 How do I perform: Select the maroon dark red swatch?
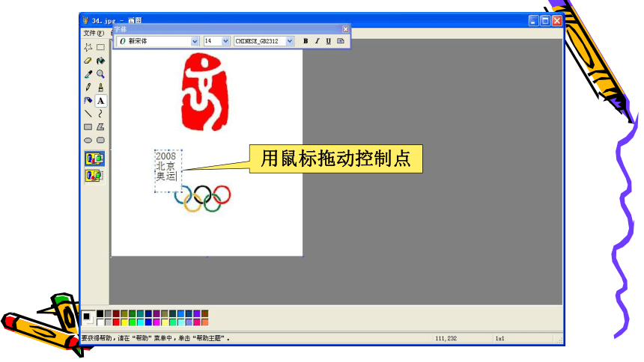(116, 314)
